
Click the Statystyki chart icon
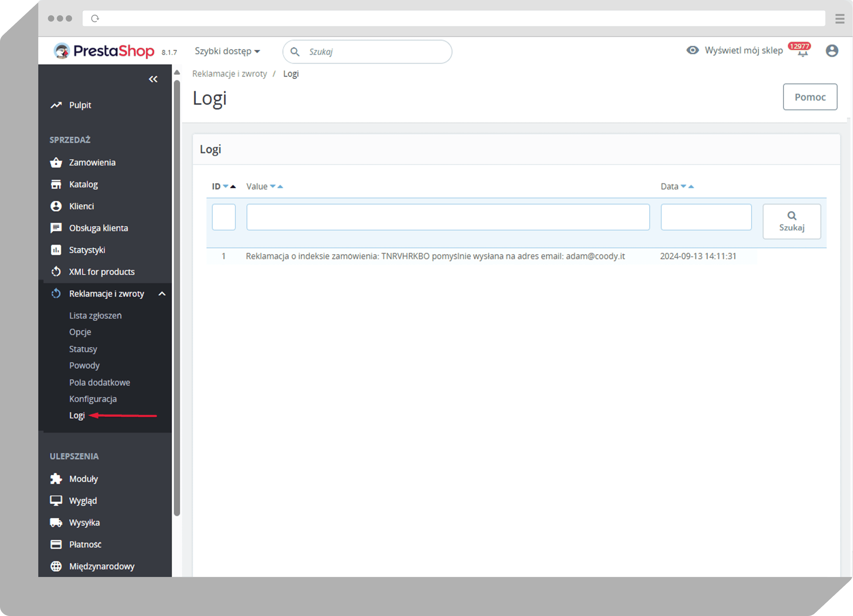(56, 250)
